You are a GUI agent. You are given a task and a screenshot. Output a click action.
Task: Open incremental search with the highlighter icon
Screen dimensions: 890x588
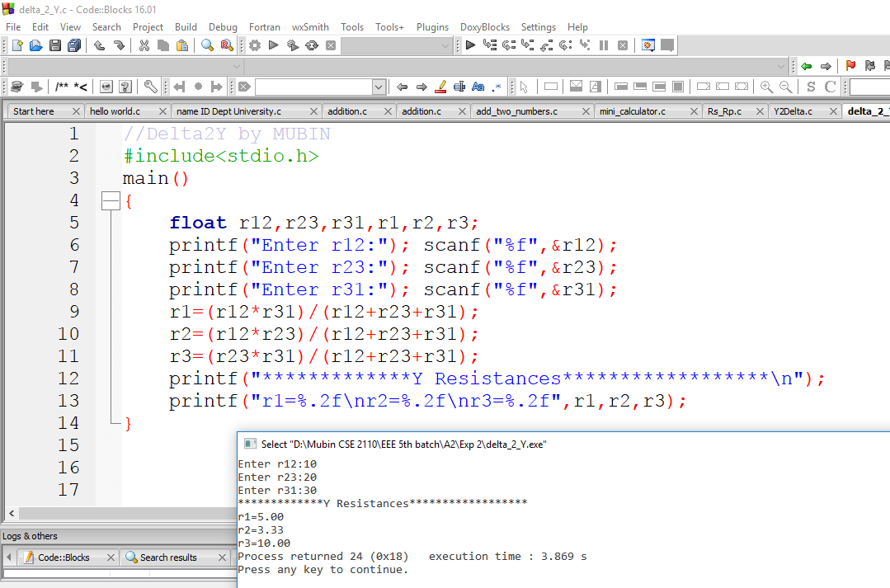click(x=440, y=86)
